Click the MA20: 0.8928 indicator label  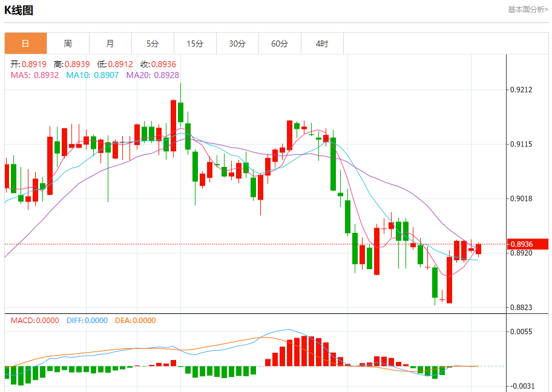pyautogui.click(x=153, y=75)
